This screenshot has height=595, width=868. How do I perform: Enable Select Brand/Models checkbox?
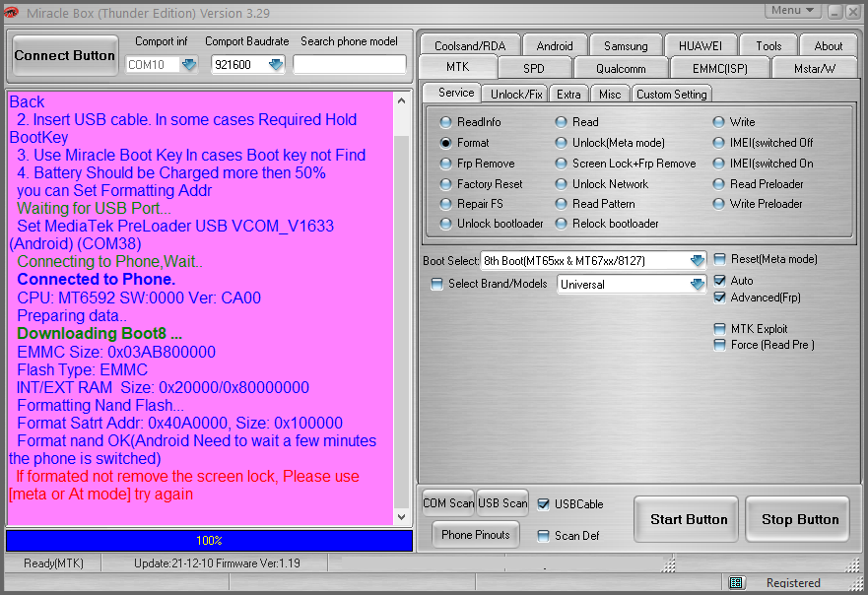436,284
